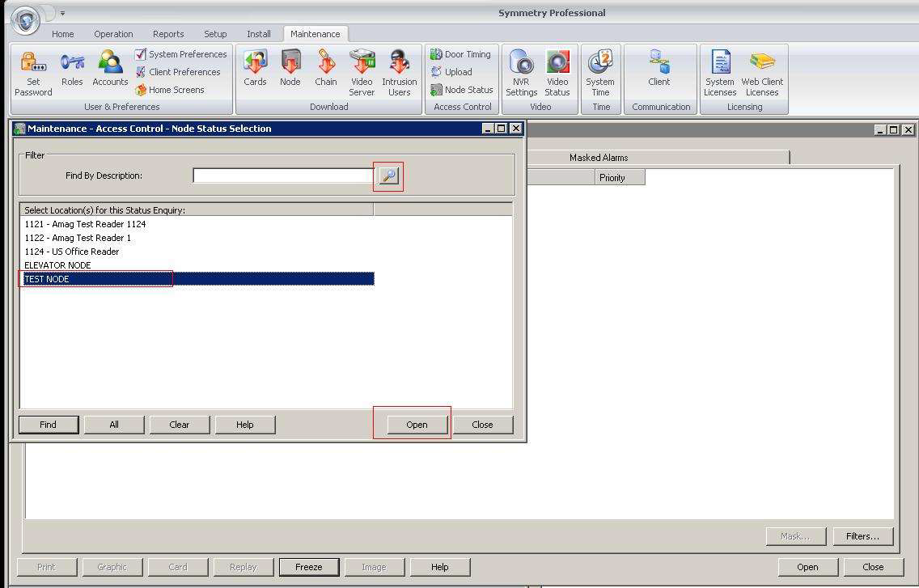Open System Time
This screenshot has width=919, height=588.
pos(600,74)
